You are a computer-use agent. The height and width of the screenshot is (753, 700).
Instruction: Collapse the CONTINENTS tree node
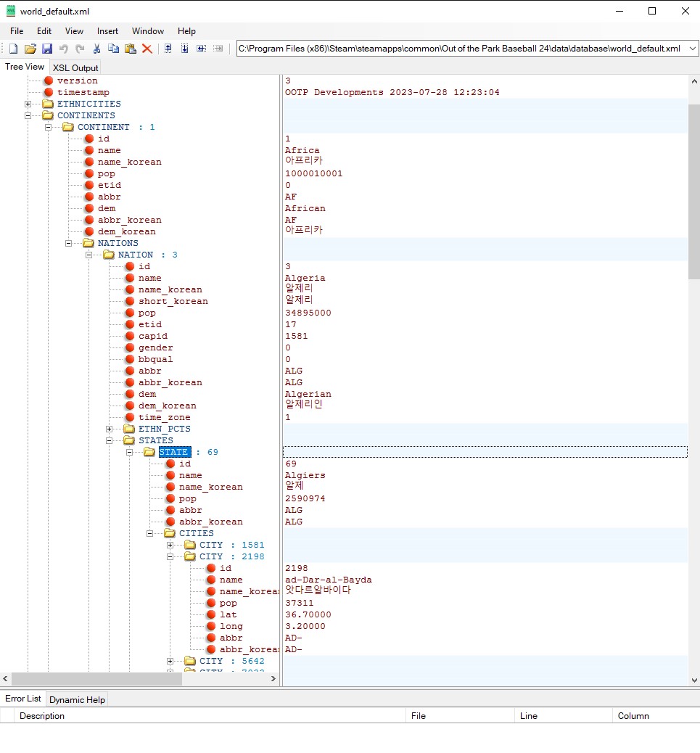click(x=28, y=115)
